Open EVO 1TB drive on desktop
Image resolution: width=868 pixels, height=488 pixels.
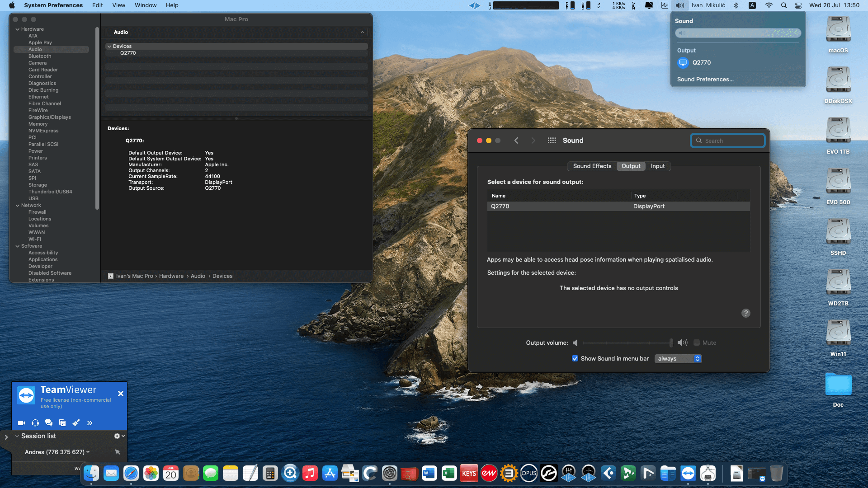pyautogui.click(x=838, y=136)
